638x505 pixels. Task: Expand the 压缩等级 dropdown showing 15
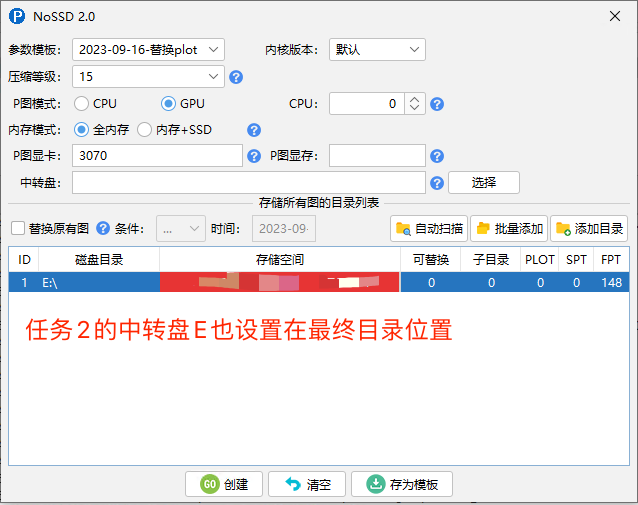click(x=148, y=77)
